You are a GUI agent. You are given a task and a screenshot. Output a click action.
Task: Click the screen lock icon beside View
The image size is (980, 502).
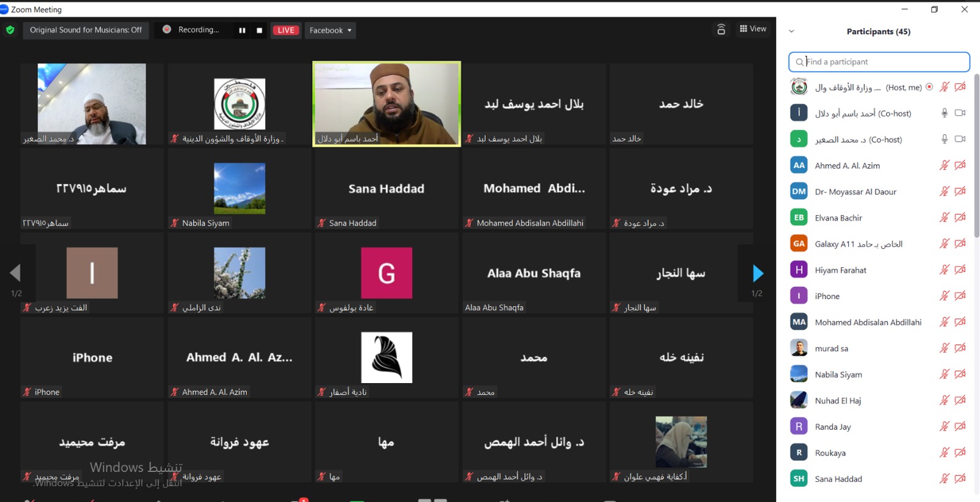click(x=721, y=29)
